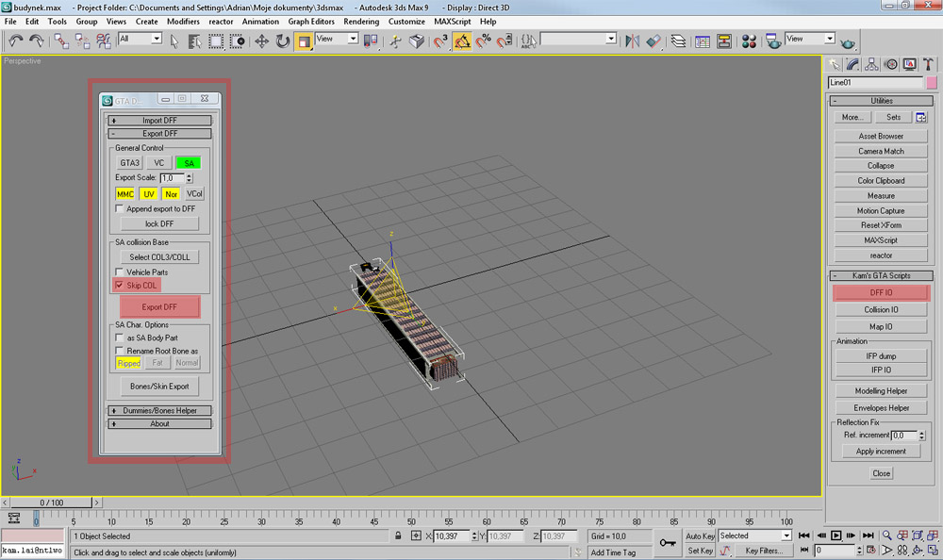Uncheck the Skip COL checkbox
943x560 pixels.
(119, 285)
